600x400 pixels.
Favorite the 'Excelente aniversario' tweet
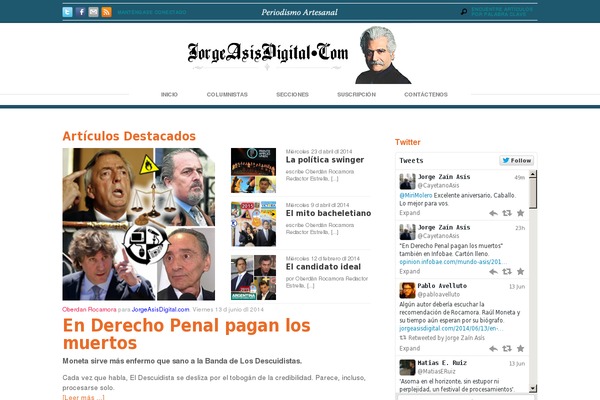coord(520,213)
